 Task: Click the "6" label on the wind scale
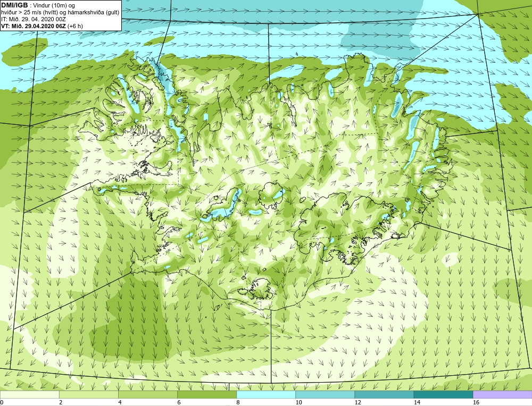(179, 402)
